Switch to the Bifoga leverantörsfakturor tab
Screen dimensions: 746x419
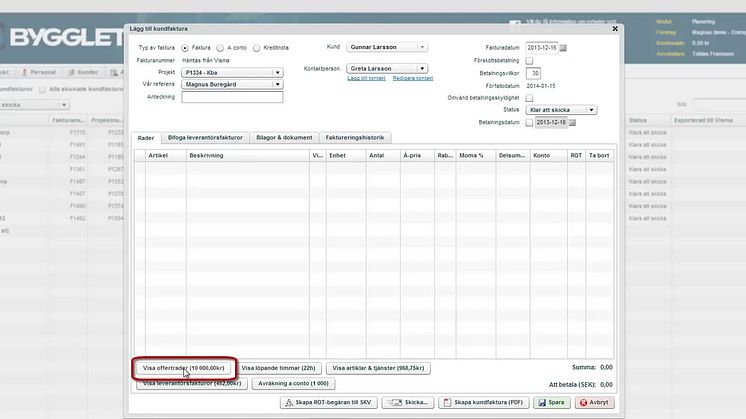(205, 137)
